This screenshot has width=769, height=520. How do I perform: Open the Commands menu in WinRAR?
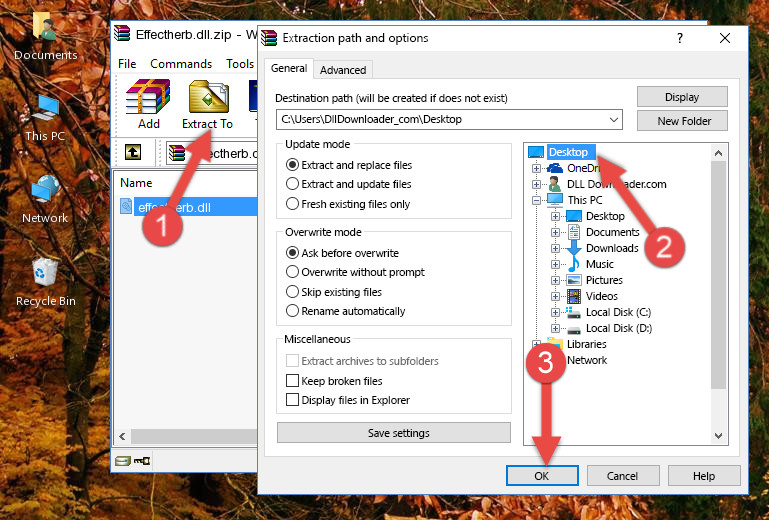(181, 64)
